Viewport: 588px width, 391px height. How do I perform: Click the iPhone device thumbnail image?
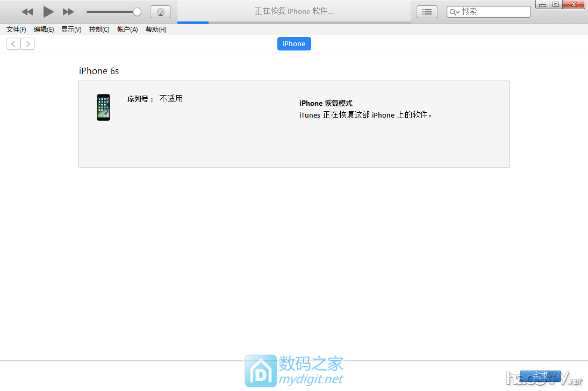[x=103, y=107]
